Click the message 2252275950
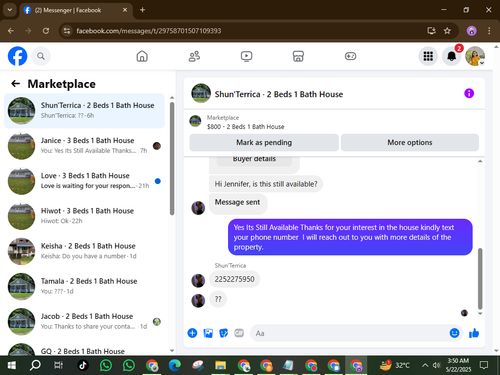500x375 pixels. point(234,279)
